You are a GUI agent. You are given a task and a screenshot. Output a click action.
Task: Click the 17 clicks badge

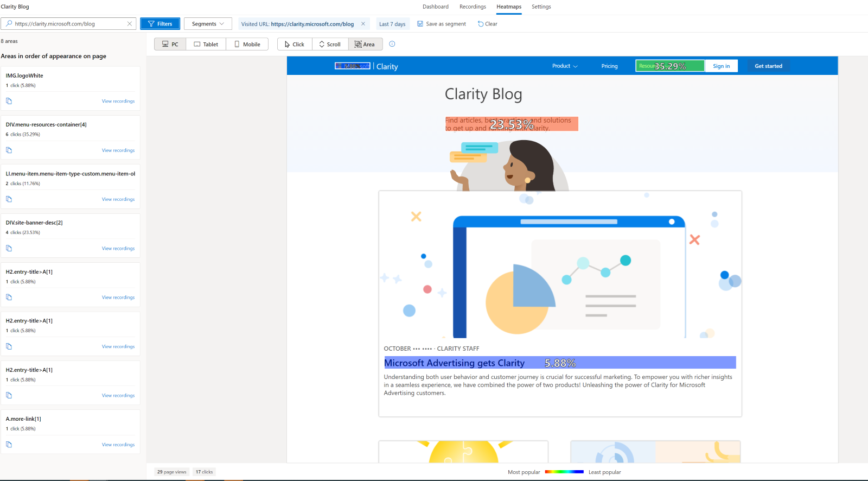click(204, 472)
